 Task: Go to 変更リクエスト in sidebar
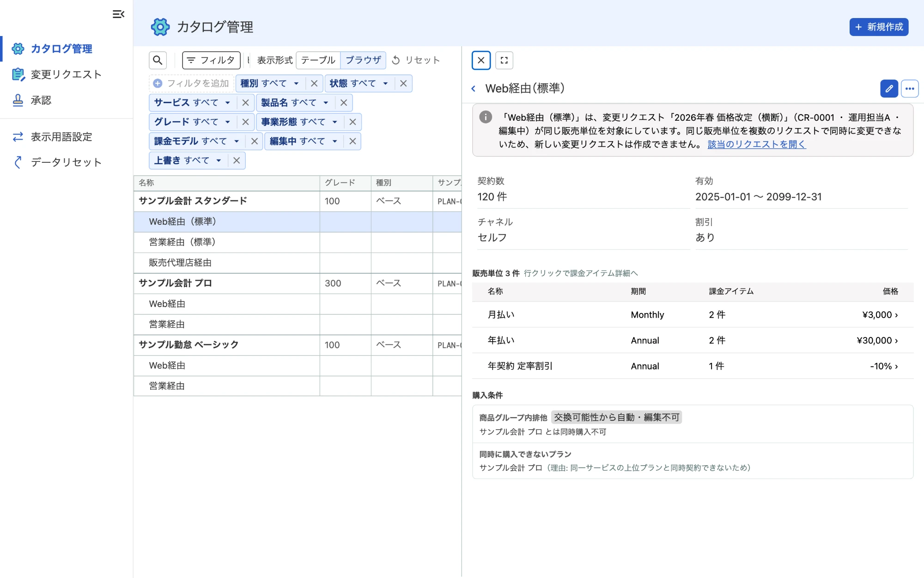66,74
